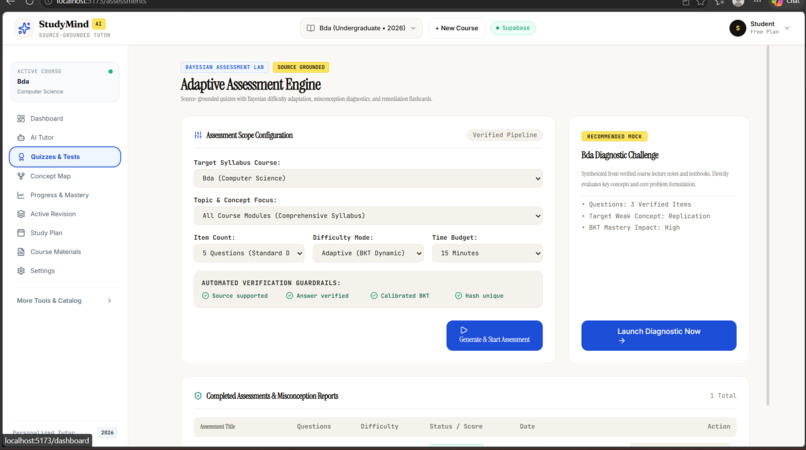The height and width of the screenshot is (450, 806).
Task: Open Active Revision page
Action: (64, 214)
